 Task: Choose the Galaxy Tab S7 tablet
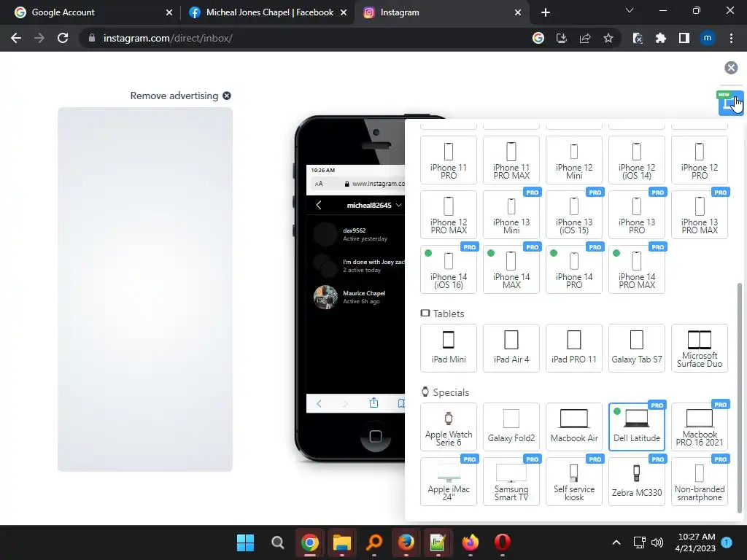636,348
